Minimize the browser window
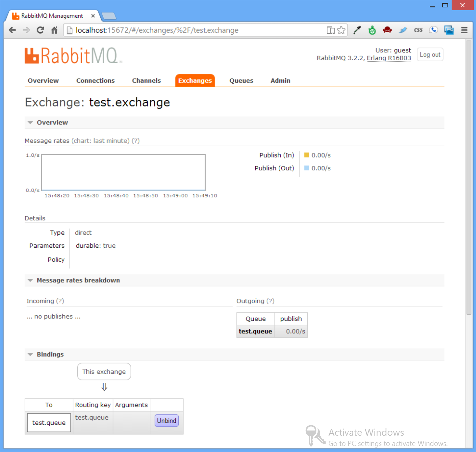The image size is (476, 452). click(432, 6)
